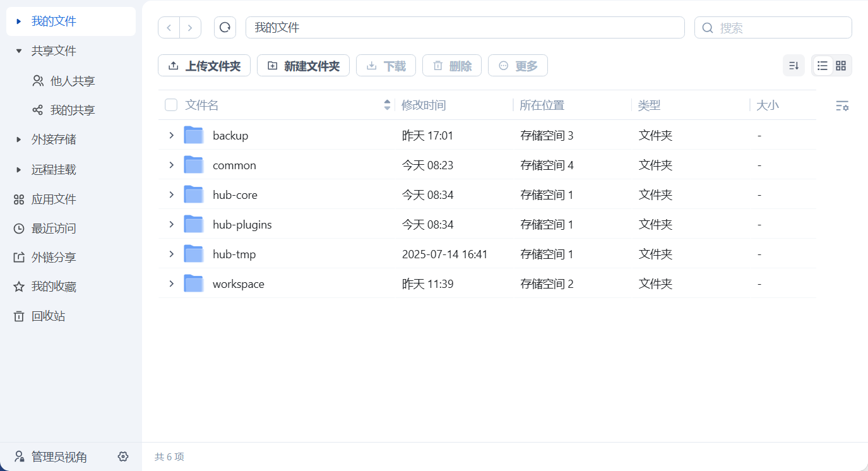Sort by 文件名 using sort arrows
868x471 pixels.
click(x=387, y=105)
